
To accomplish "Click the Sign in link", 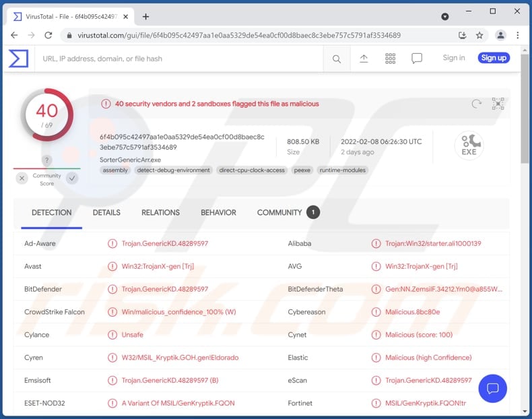I will point(454,58).
